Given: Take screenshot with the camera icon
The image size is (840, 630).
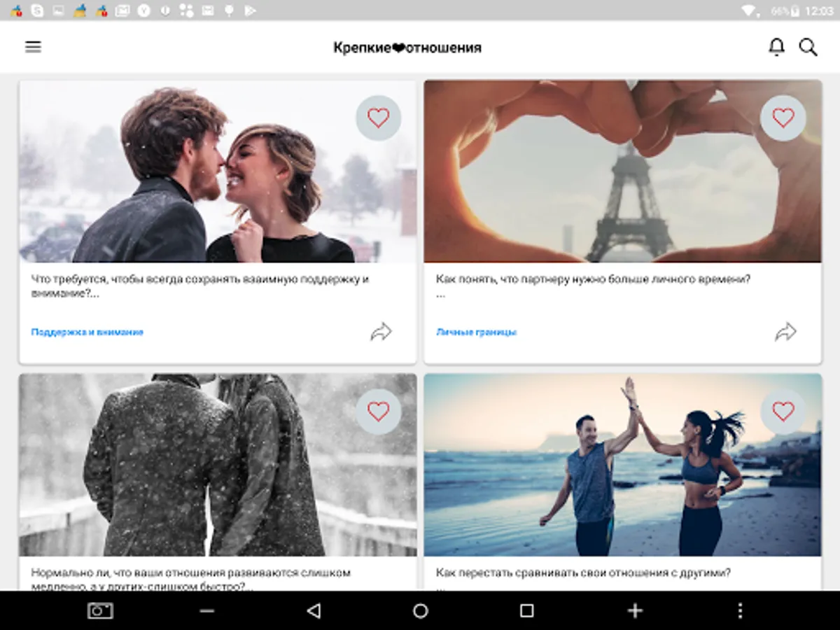Looking at the screenshot, I should [100, 610].
